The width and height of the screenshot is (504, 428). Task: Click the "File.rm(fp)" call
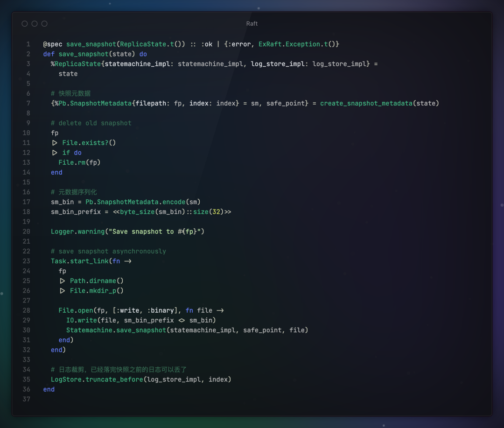click(79, 163)
